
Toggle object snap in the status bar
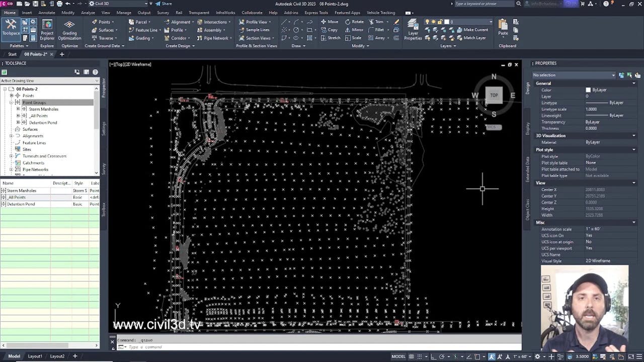[478, 356]
